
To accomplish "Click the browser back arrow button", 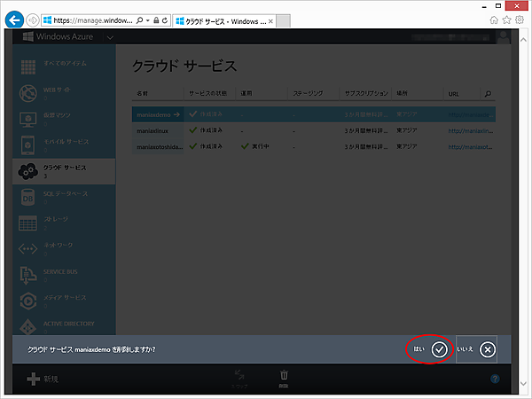I will (14, 19).
